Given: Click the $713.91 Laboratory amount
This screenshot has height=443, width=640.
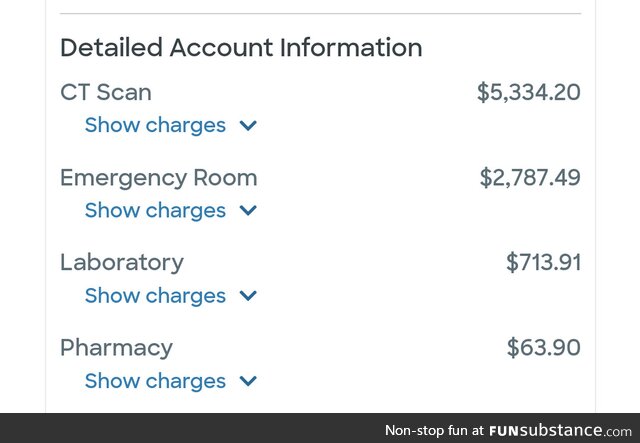Looking at the screenshot, I should click(x=543, y=262).
